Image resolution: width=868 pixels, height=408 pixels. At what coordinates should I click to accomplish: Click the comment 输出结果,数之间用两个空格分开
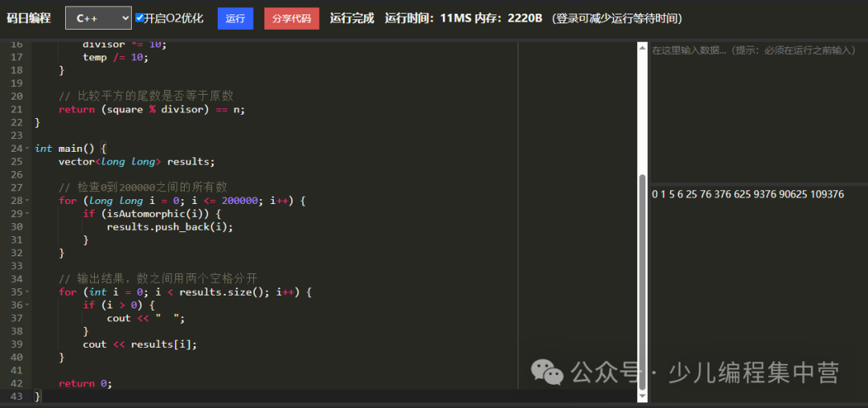[x=158, y=279]
